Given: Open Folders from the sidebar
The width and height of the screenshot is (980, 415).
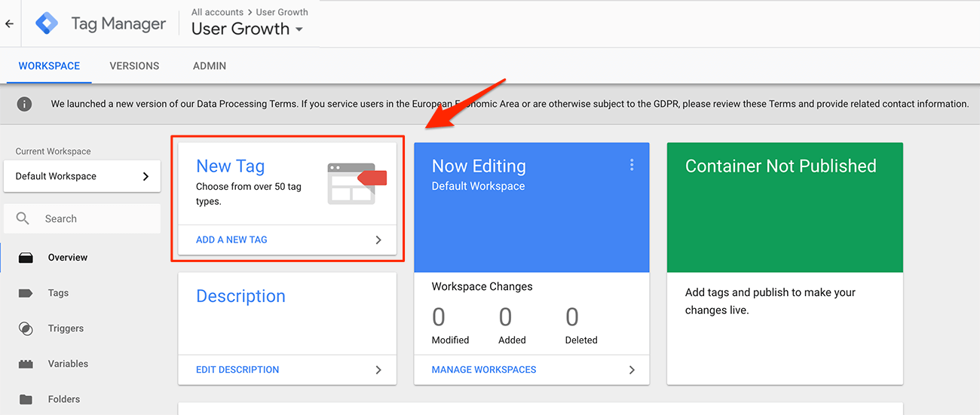Looking at the screenshot, I should pos(63,399).
